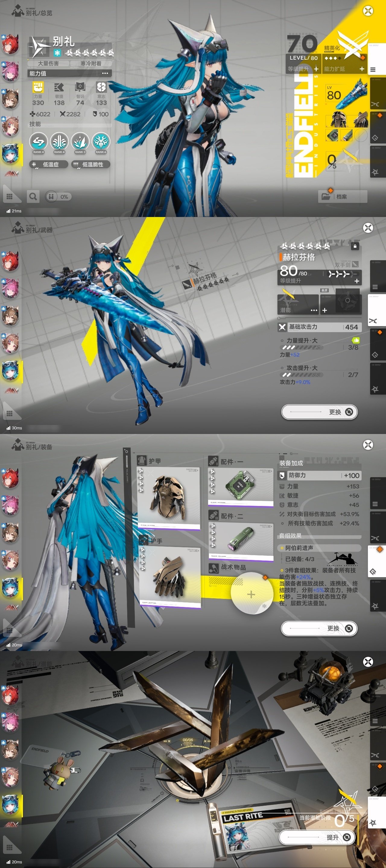Toggle the lock icon on 赫拉芬格 weapon
The height and width of the screenshot is (868, 386).
pyautogui.click(x=355, y=246)
